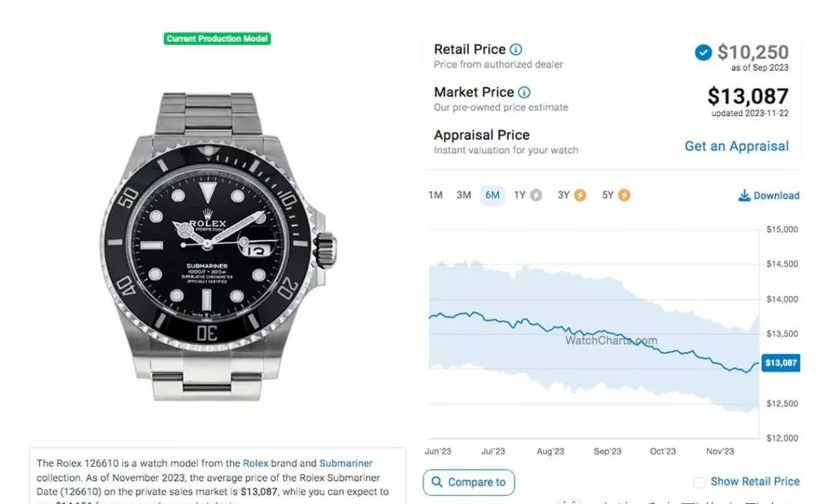The height and width of the screenshot is (504, 830).
Task: Click the download arrow icon above chart
Action: click(744, 196)
